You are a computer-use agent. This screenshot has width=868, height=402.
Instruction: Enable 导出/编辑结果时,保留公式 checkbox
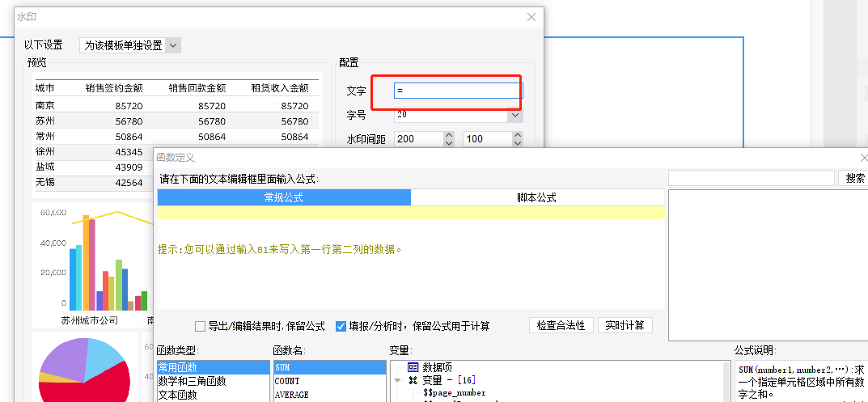click(200, 326)
